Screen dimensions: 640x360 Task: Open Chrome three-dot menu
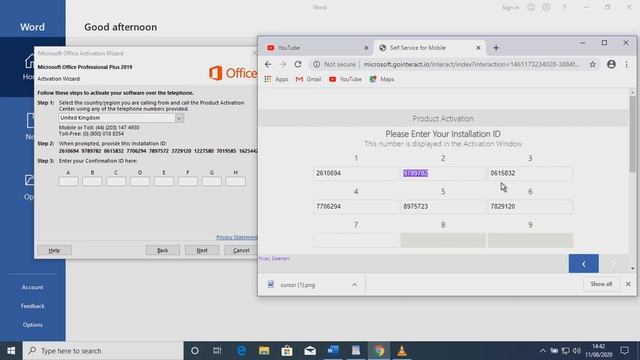627,64
